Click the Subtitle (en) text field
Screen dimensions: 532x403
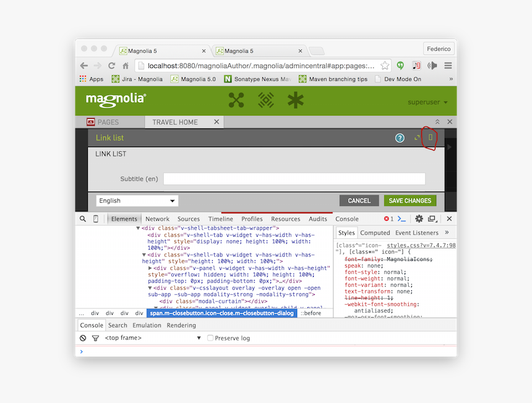tap(294, 179)
